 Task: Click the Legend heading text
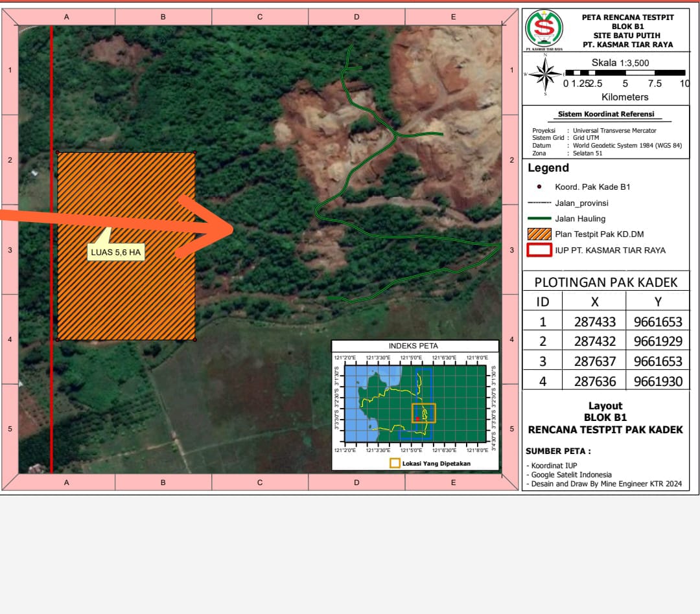[548, 168]
